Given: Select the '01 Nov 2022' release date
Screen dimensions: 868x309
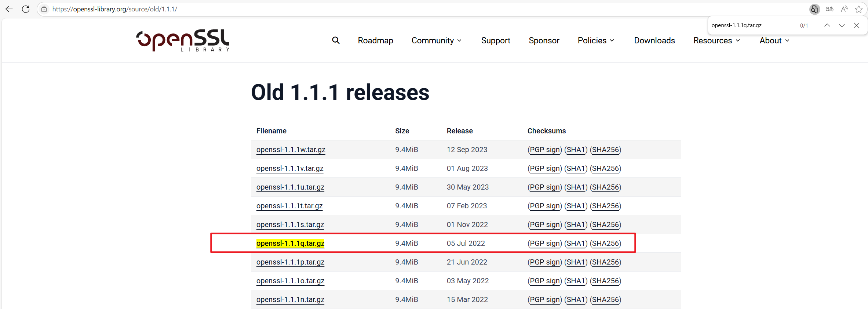Looking at the screenshot, I should tap(467, 224).
